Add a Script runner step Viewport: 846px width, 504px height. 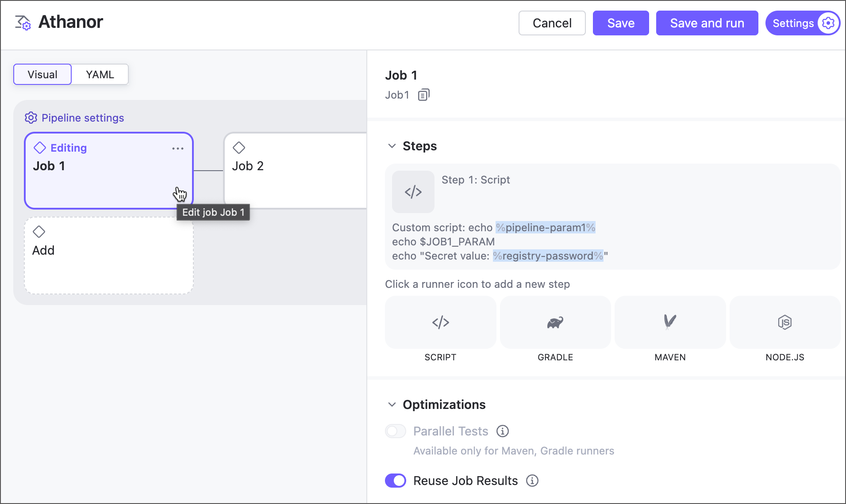coord(440,322)
